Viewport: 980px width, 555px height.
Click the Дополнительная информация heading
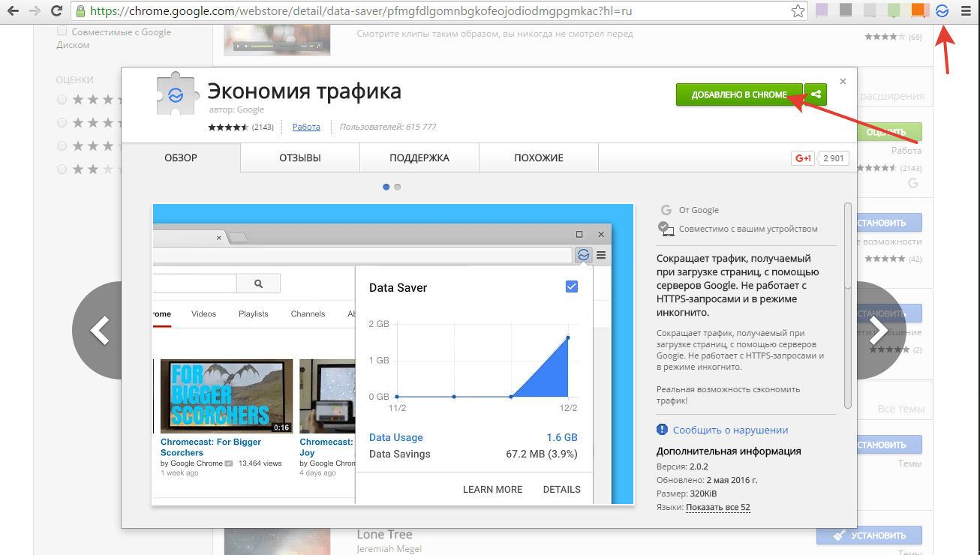click(x=729, y=451)
